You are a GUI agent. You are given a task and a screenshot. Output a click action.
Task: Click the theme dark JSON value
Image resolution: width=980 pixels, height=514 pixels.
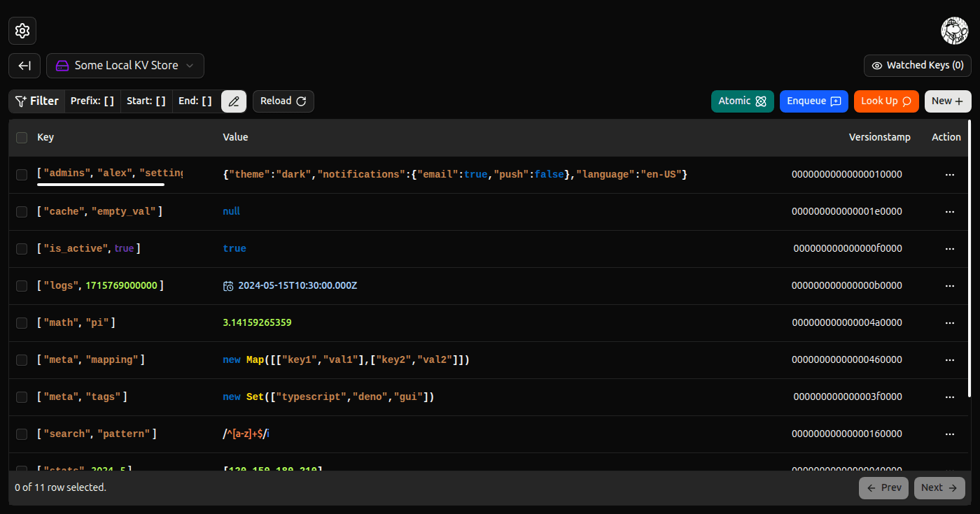coord(455,174)
